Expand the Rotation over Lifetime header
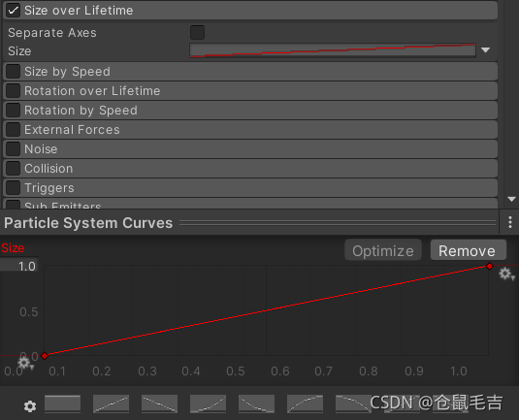The height and width of the screenshot is (420, 519). tap(250, 90)
